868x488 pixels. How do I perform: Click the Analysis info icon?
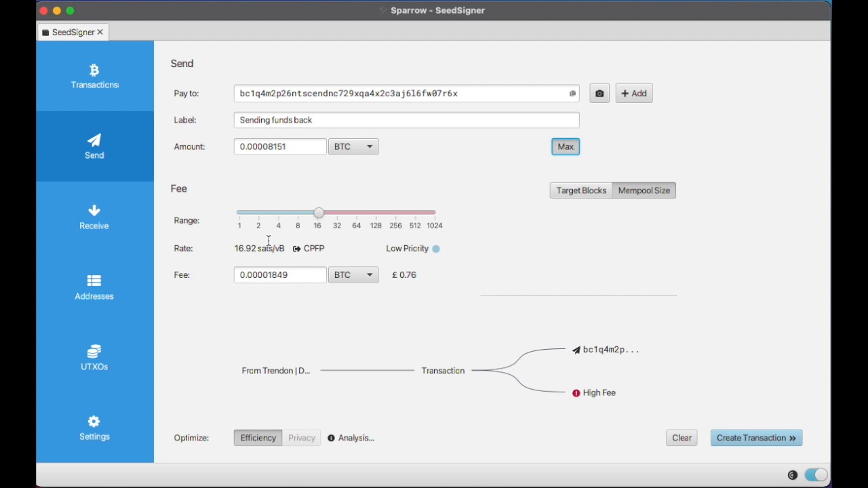[x=331, y=438]
